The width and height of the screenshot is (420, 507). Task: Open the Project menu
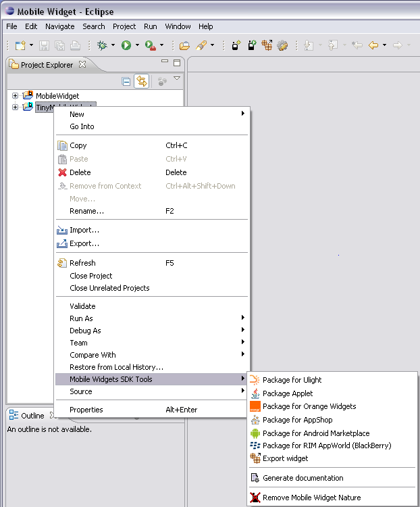pos(124,26)
